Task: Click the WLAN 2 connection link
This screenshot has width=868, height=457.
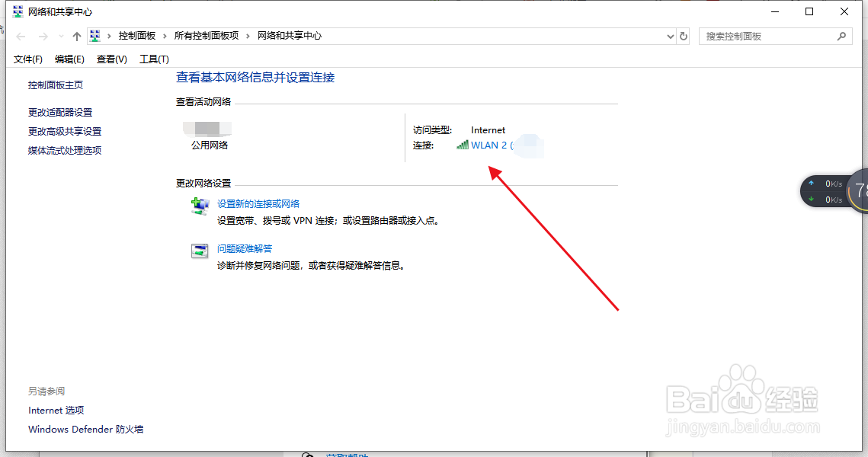Action: pos(492,145)
